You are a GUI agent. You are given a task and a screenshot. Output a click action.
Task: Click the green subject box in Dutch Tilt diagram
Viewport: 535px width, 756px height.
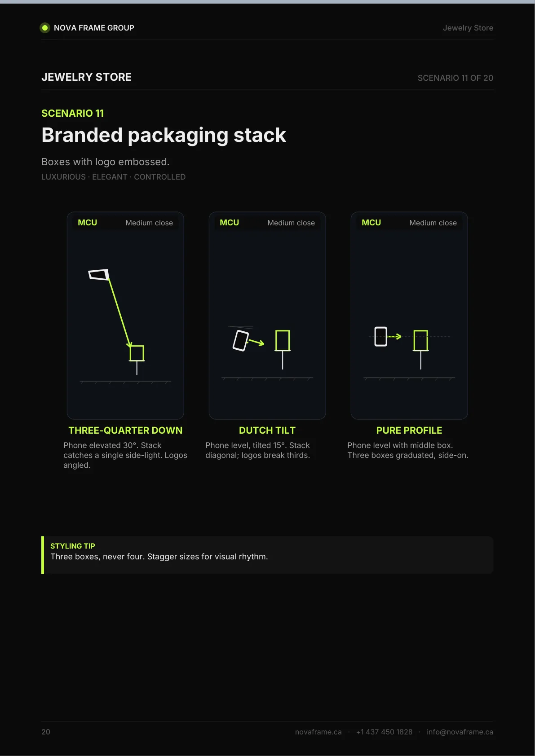click(x=283, y=341)
